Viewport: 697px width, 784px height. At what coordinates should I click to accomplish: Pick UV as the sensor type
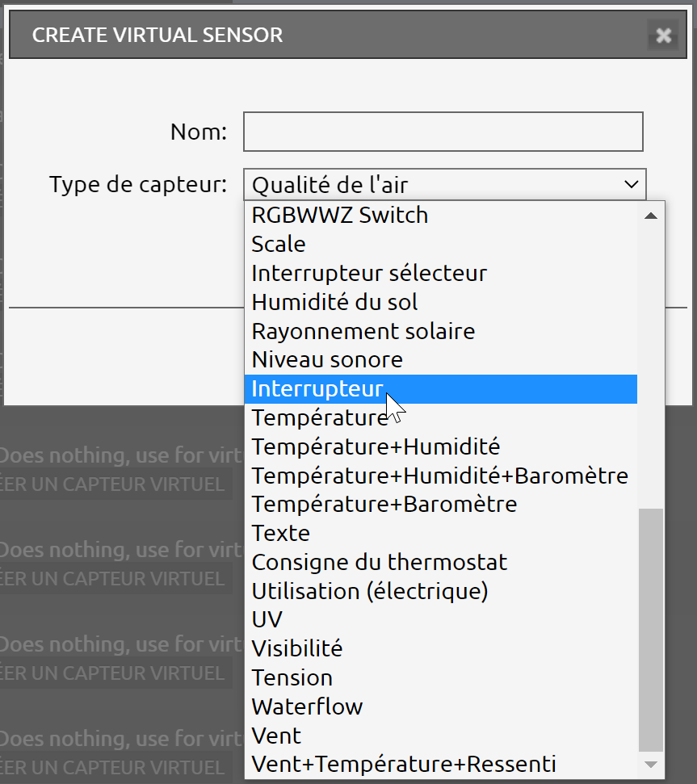[x=267, y=619]
